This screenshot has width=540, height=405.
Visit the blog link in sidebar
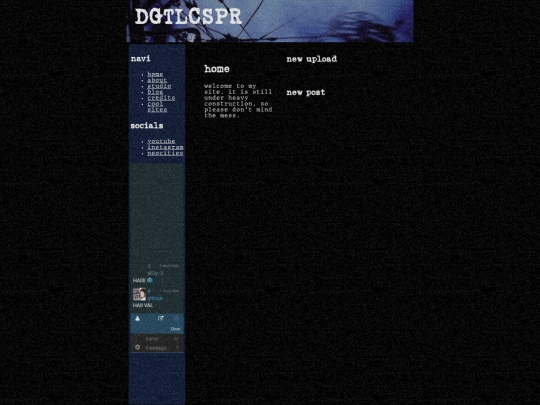tap(155, 92)
